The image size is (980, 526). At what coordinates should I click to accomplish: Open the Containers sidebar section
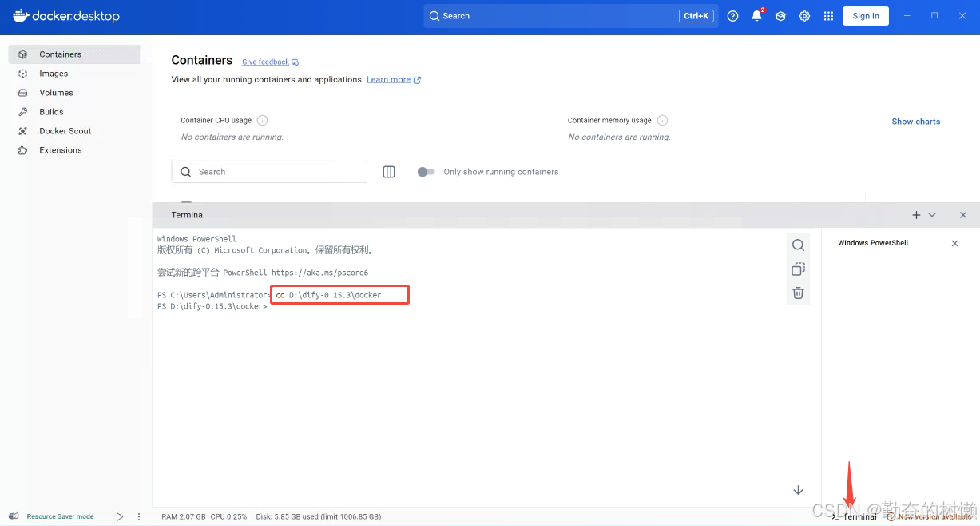click(x=74, y=54)
